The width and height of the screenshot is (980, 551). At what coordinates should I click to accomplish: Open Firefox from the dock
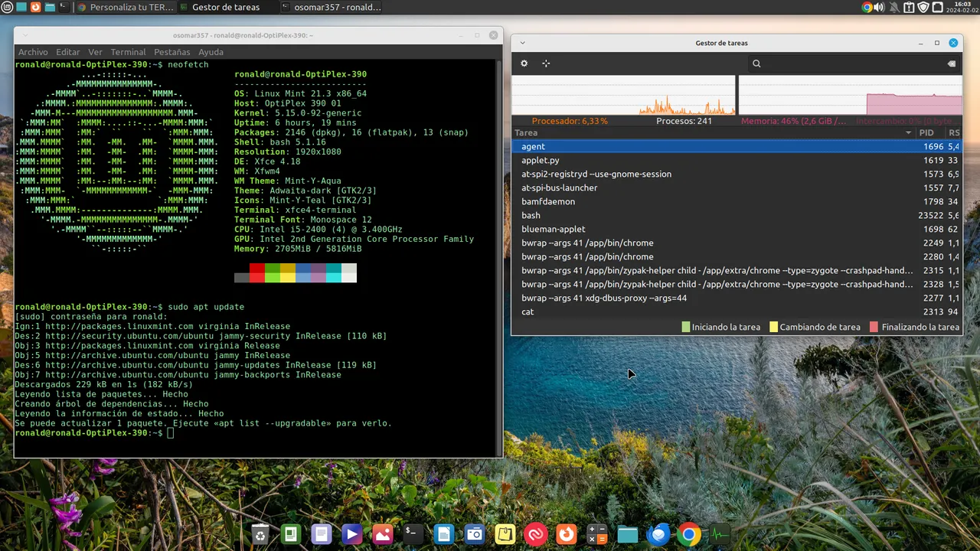click(x=567, y=535)
